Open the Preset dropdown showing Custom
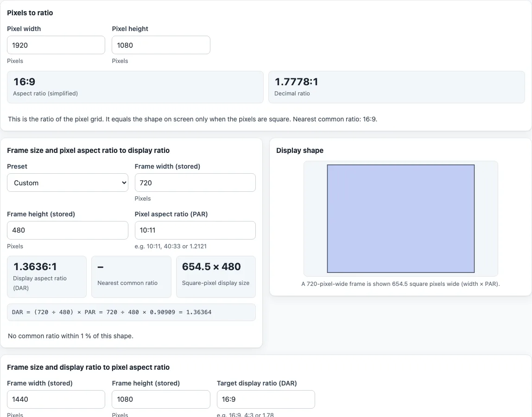The height and width of the screenshot is (417, 532). coord(68,183)
